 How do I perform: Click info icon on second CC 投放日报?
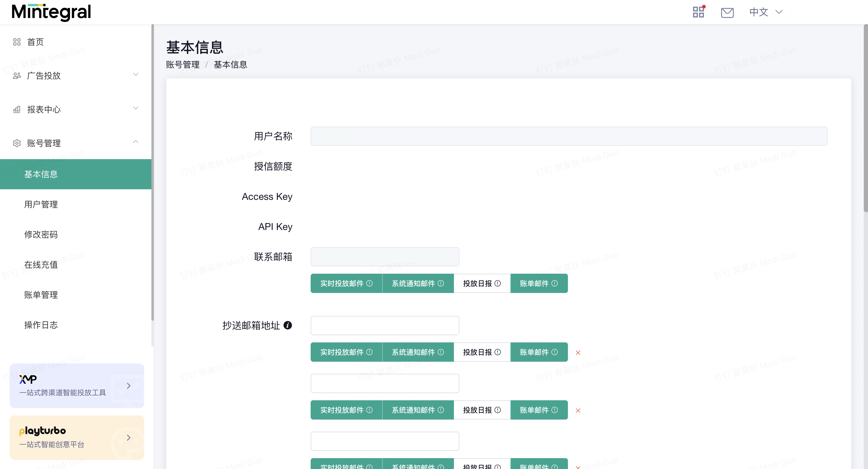[498, 410]
